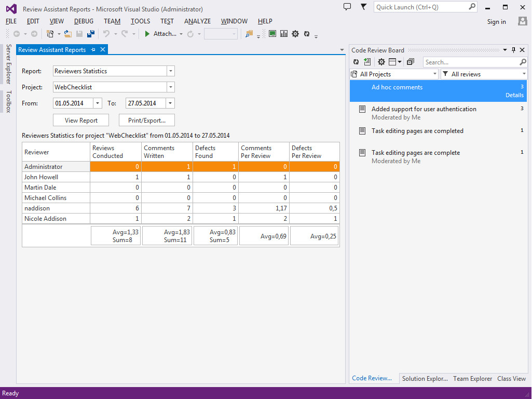The image size is (532, 399).
Task: Click the Nicole Addison reviewer cell
Action: point(56,219)
